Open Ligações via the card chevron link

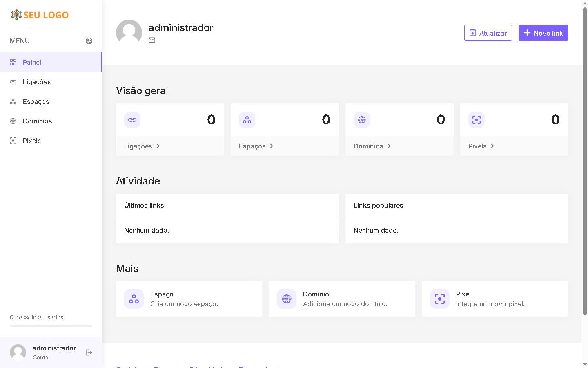pyautogui.click(x=142, y=146)
